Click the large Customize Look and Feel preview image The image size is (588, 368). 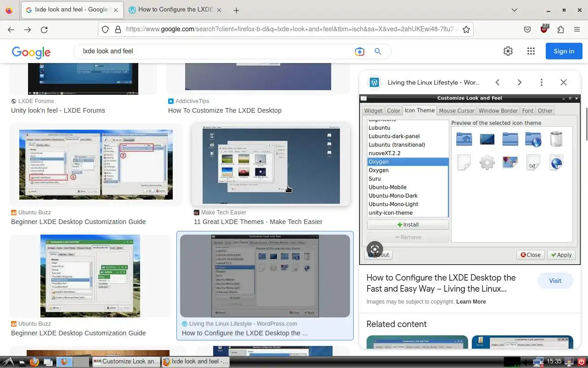469,179
